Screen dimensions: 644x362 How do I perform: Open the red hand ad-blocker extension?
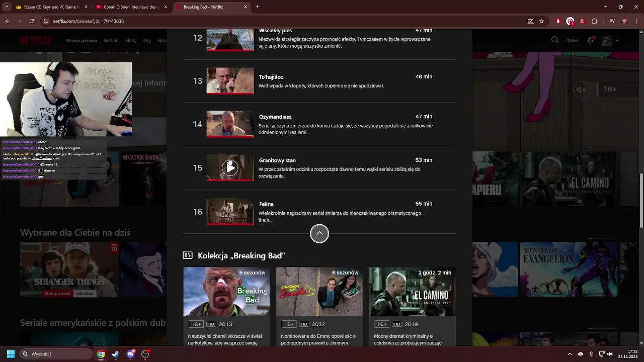[558, 21]
